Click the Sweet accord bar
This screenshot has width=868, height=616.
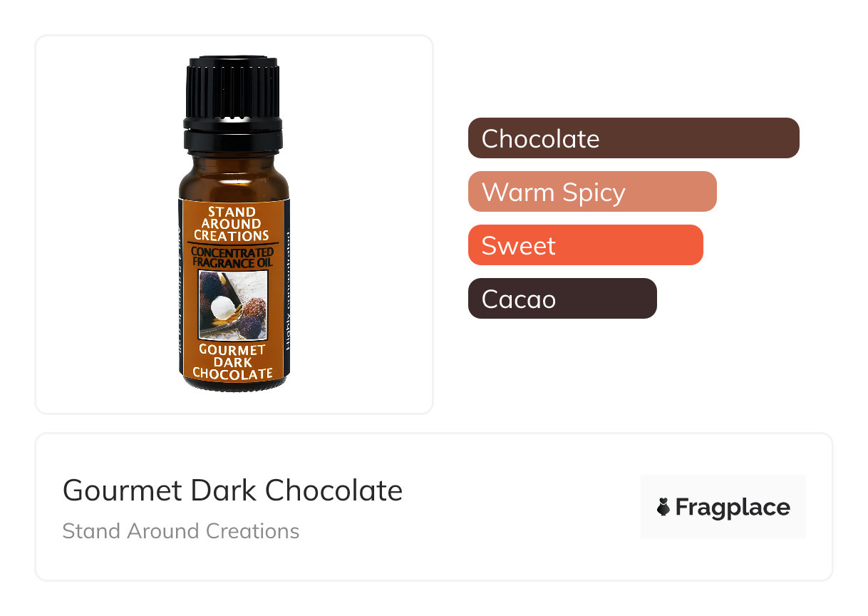point(586,245)
